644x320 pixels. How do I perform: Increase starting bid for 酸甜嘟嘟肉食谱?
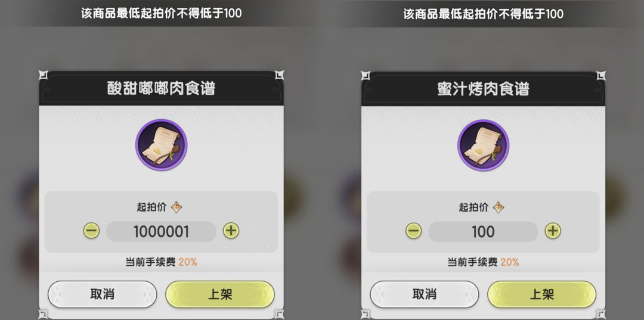click(x=231, y=231)
